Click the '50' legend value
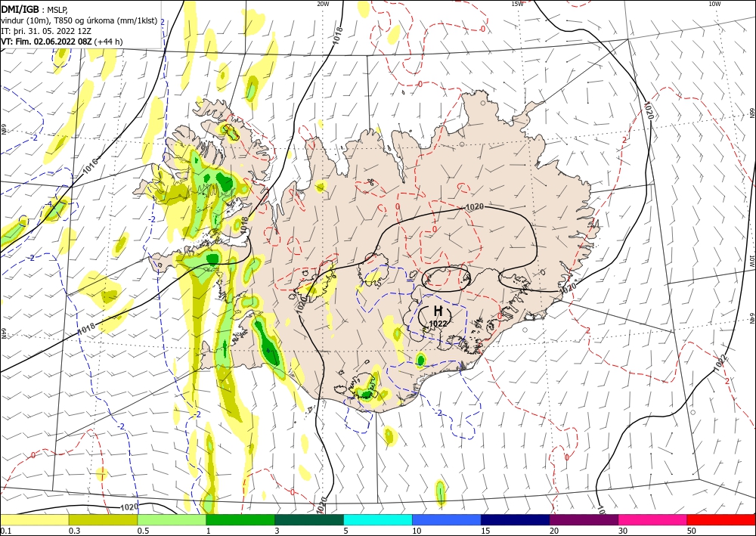Viewport: 756px width, 536px height. coord(692,530)
